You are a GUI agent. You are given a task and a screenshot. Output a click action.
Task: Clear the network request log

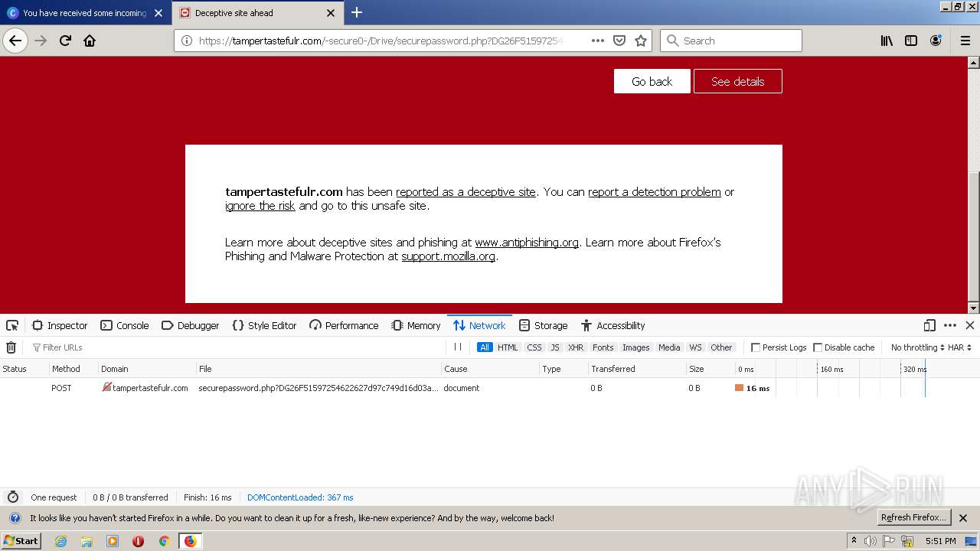pyautogui.click(x=11, y=347)
